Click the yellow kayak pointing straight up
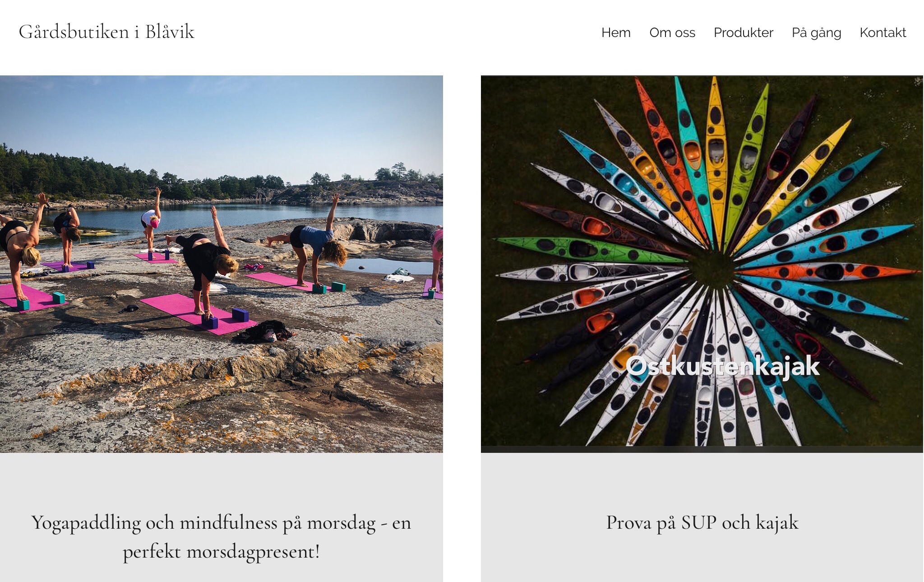 click(715, 158)
